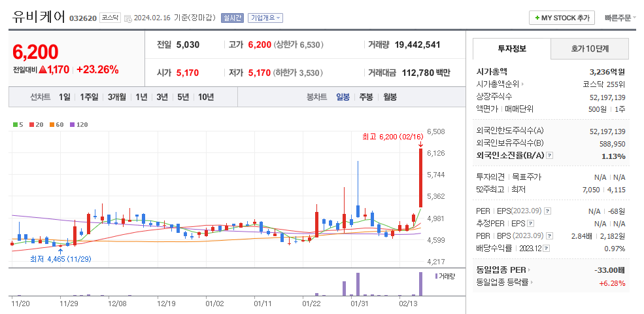
Task: Click the purple 120-day moving average legend
Action: [79, 124]
